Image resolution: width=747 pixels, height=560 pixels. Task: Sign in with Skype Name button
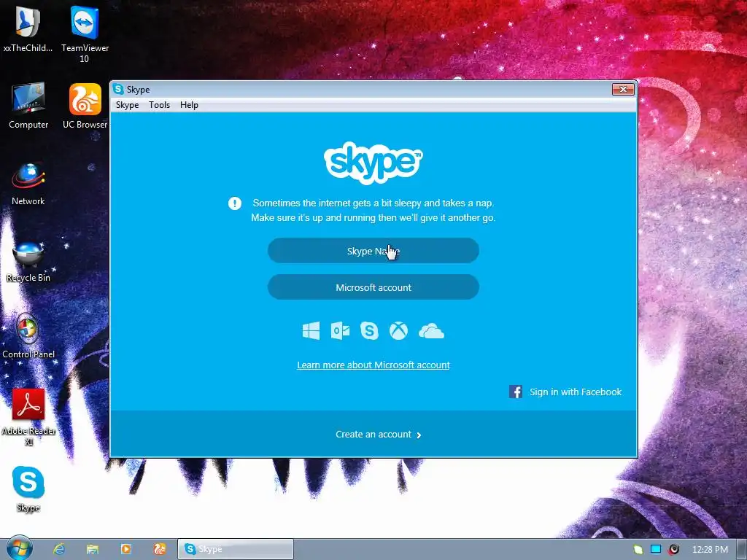tap(373, 251)
